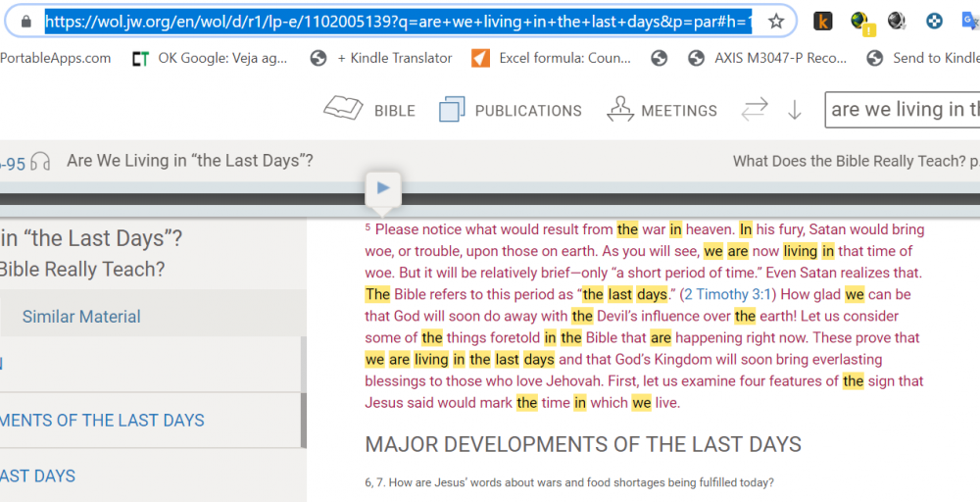Image resolution: width=980 pixels, height=502 pixels.
Task: Click the sidebar panel scrollbar
Action: [x=303, y=392]
